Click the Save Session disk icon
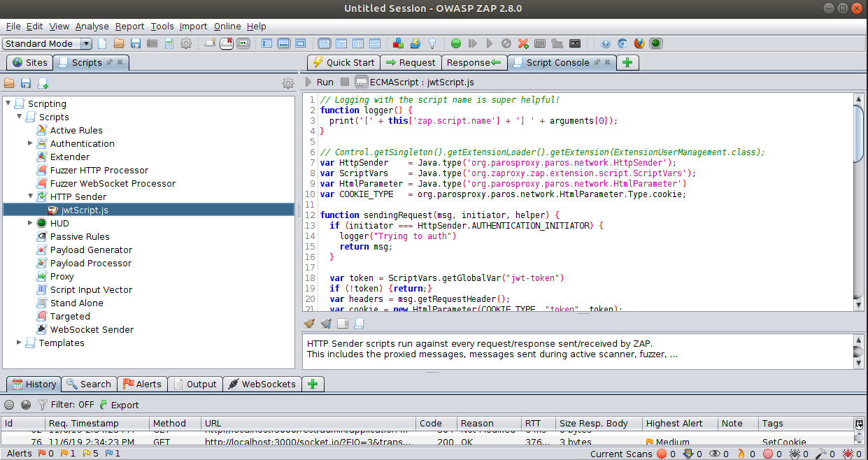 (x=135, y=43)
